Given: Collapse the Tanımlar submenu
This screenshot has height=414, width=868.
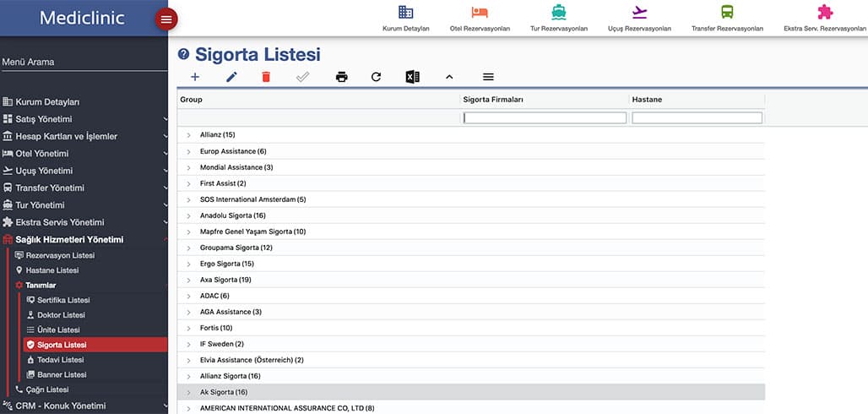Looking at the screenshot, I should coord(41,286).
